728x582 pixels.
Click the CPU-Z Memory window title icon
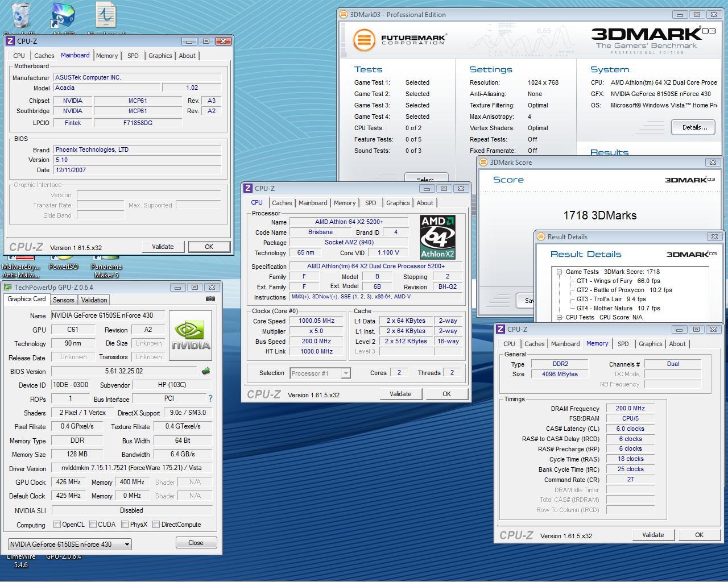click(x=500, y=330)
